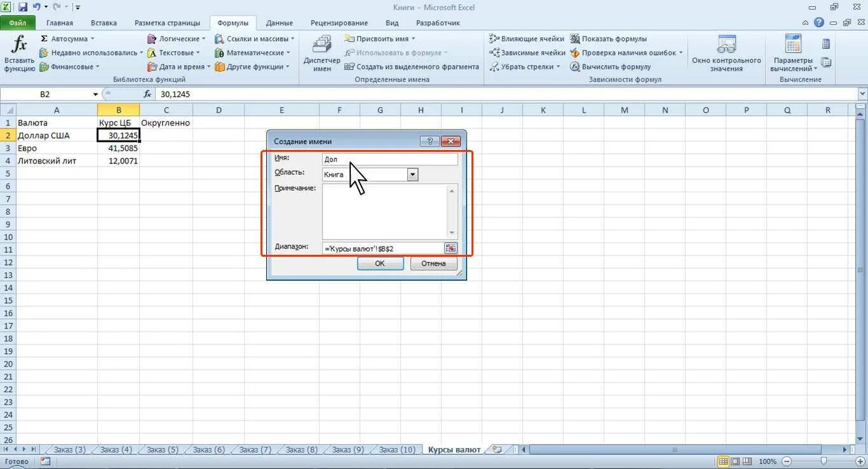This screenshot has height=469, width=868.
Task: Click the Undo arrow in quick access toolbar
Action: coord(36,7)
